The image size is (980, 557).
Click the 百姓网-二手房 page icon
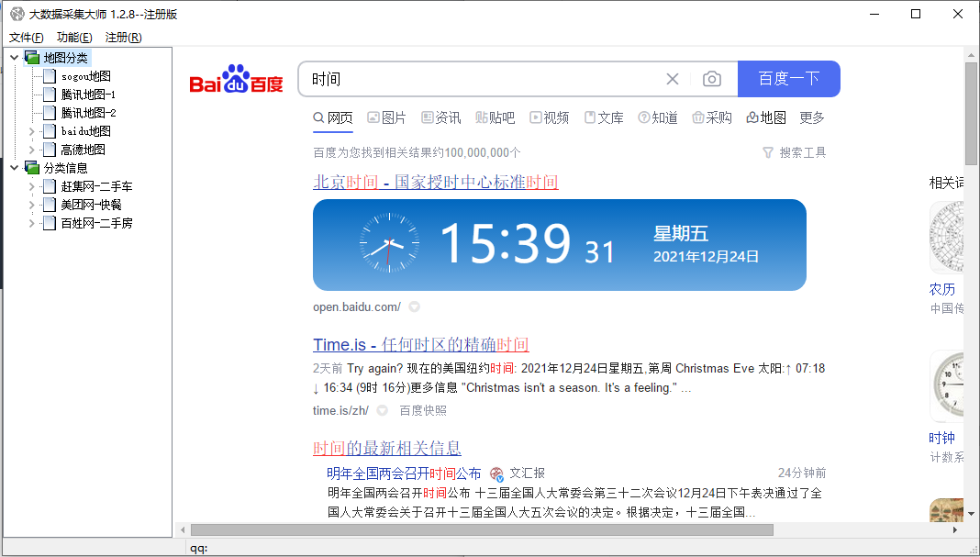coord(50,223)
